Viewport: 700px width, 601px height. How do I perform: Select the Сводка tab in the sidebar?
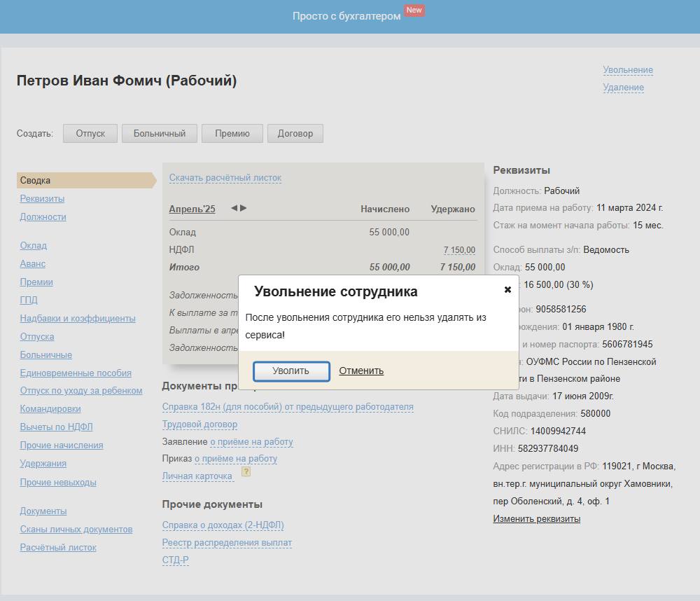[36, 181]
